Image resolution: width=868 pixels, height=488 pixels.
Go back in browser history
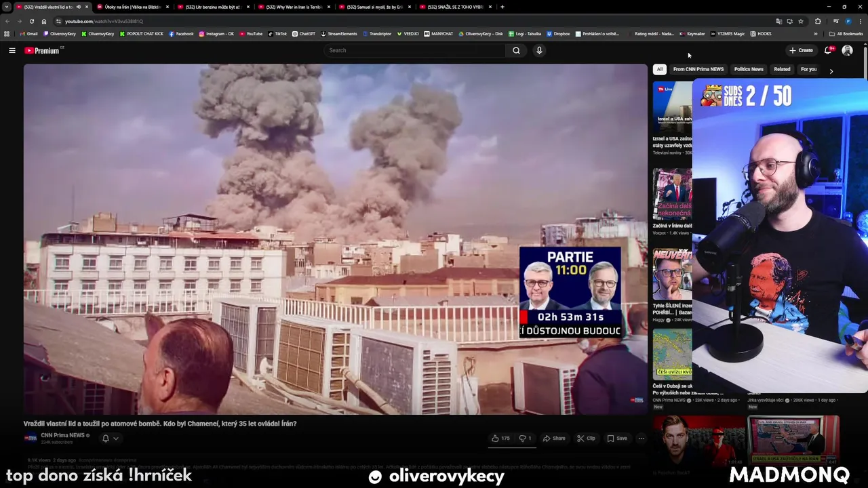(x=7, y=21)
